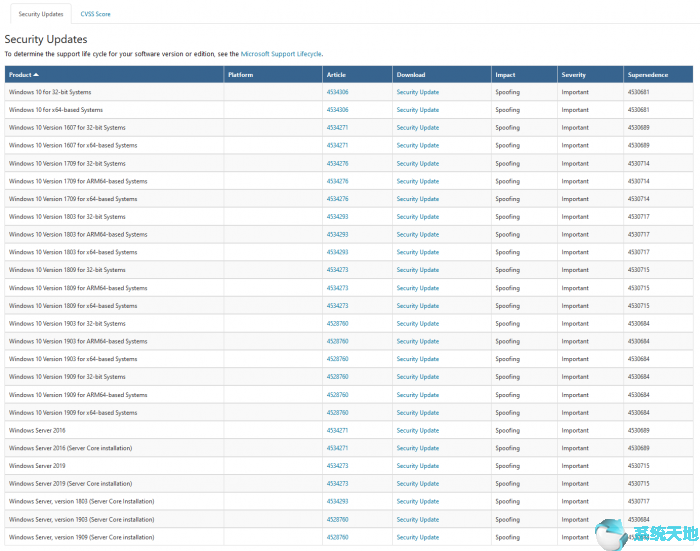This screenshot has height=551, width=700.
Task: Download Security Update for Windows Server 2019 Server Core
Action: pyautogui.click(x=417, y=484)
